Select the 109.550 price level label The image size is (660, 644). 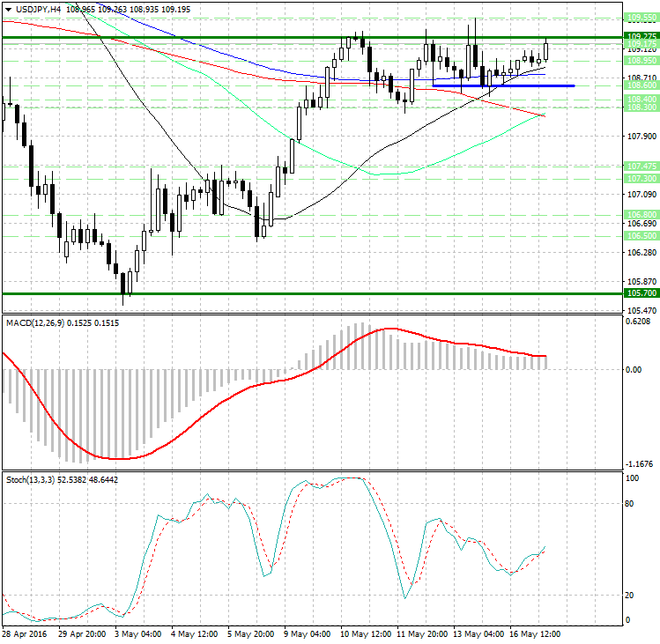pos(641,18)
